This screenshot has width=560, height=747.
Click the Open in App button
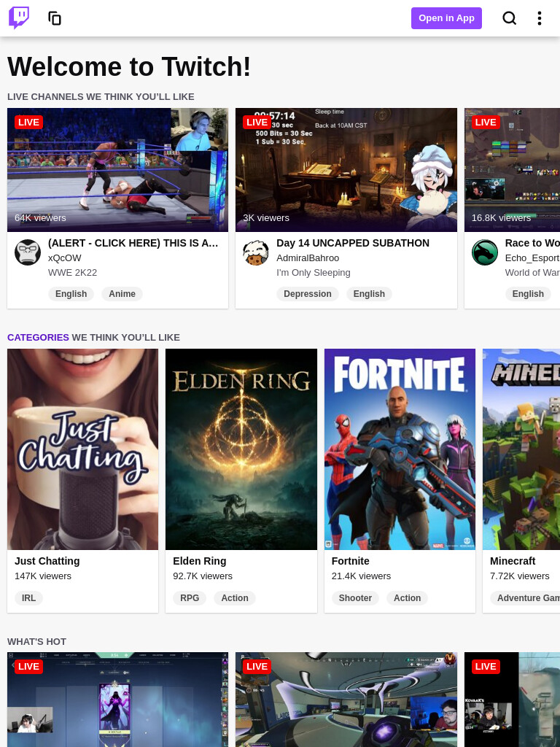(x=446, y=18)
